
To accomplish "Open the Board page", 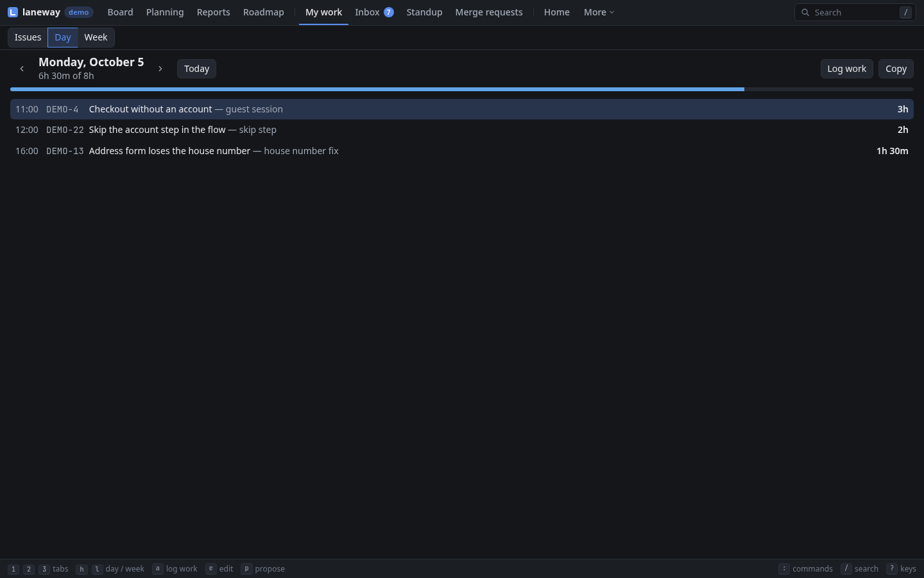I will (121, 12).
